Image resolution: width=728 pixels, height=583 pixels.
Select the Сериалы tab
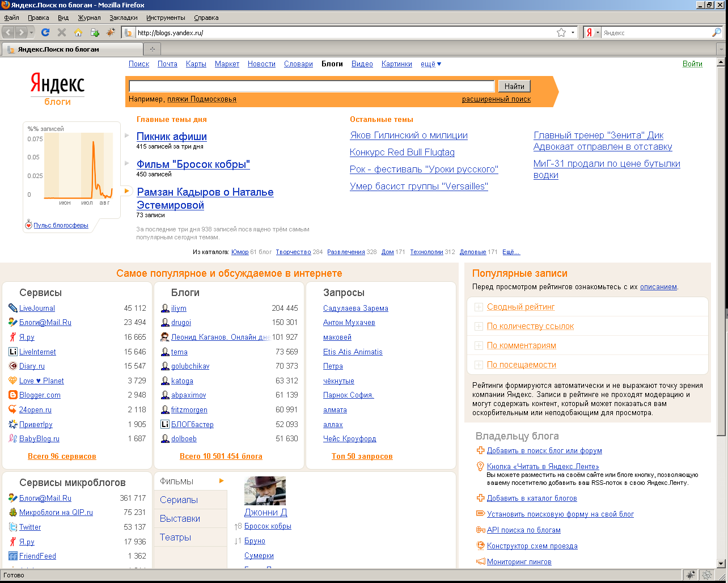179,500
